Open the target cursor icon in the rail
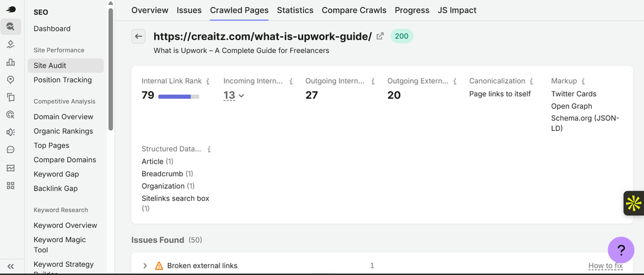The image size is (644, 275). (11, 115)
